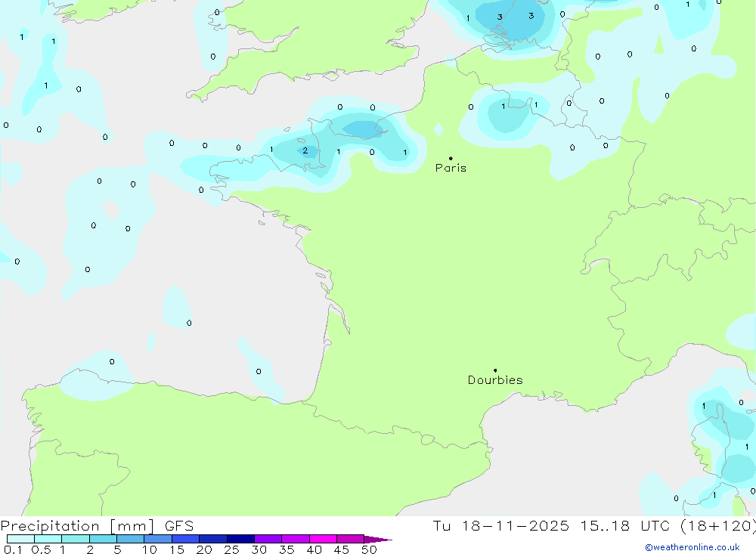
Task: Click the precipitation value 2 over Brittany
Action: (305, 151)
